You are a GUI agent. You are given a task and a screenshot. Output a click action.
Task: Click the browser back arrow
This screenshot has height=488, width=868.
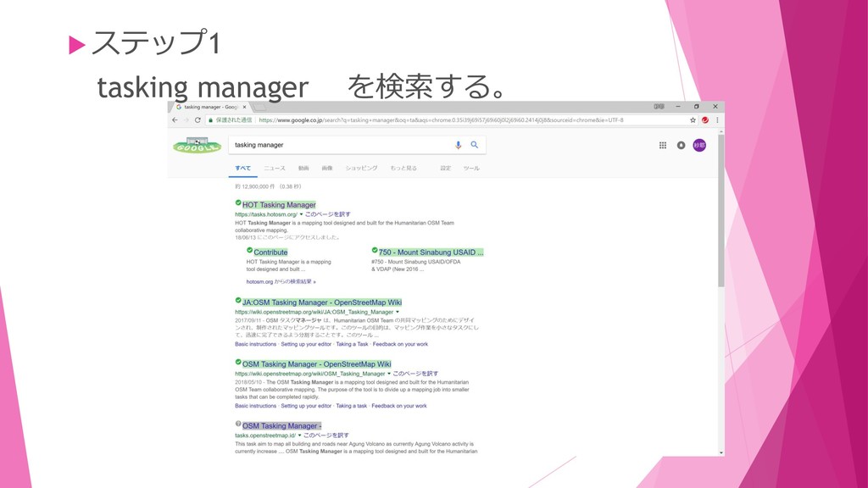pos(175,120)
